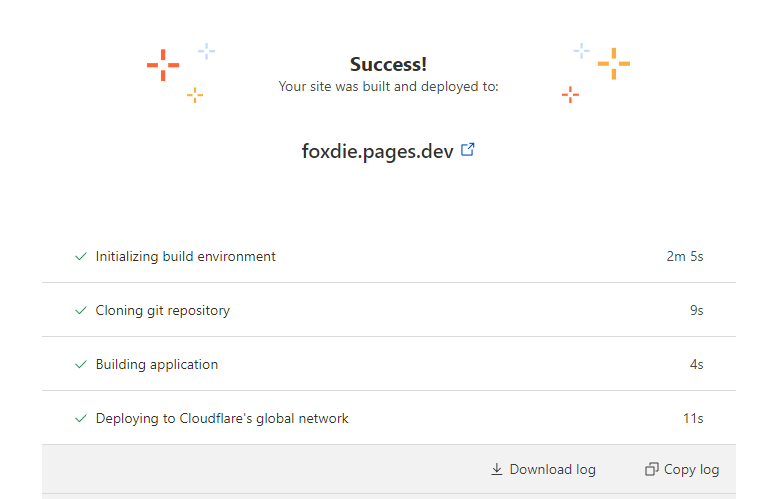Click the 9s duration for git cloning
The image size is (775, 499).
[696, 311]
